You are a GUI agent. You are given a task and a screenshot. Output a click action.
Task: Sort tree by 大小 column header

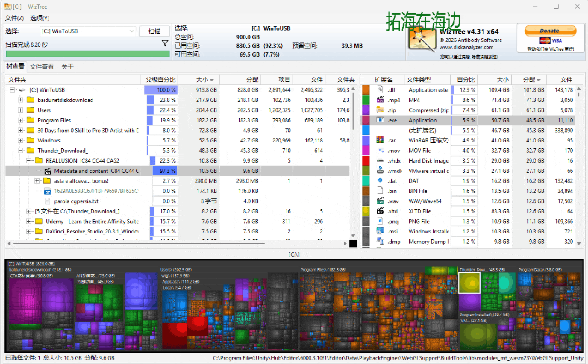199,80
